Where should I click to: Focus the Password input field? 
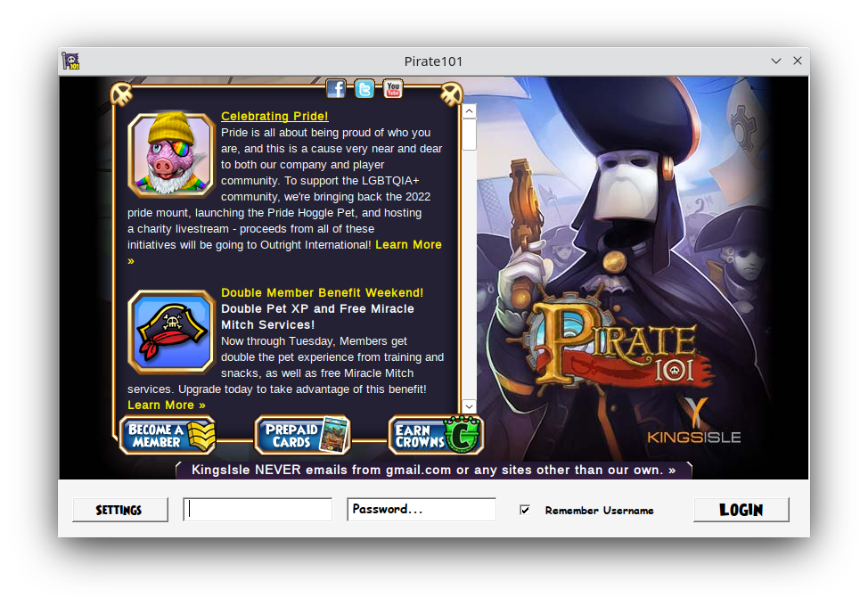(x=421, y=509)
